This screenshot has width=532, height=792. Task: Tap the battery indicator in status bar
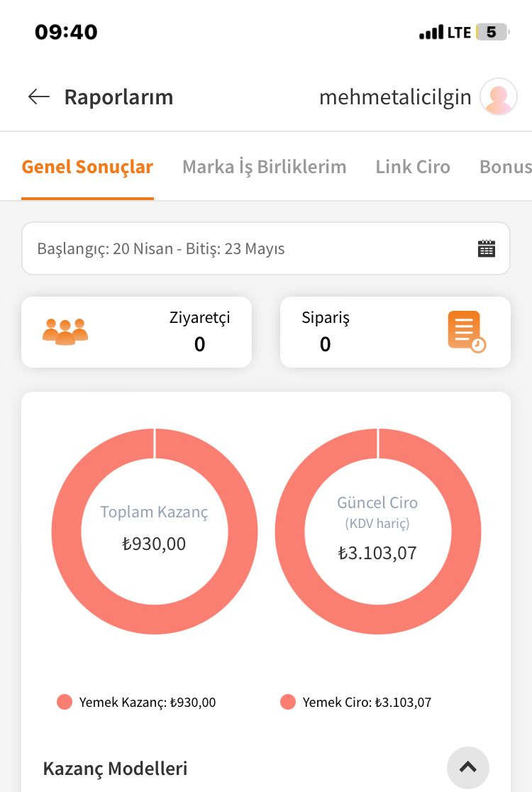coord(492,33)
